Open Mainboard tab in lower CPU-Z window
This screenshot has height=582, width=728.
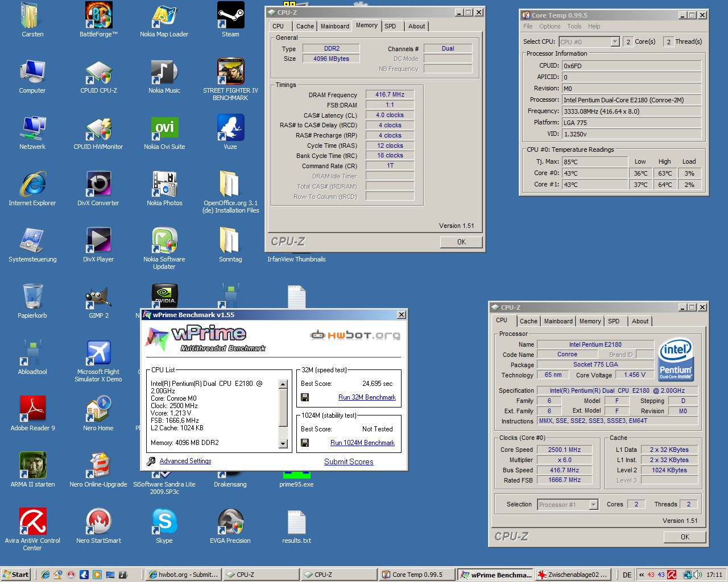[559, 321]
